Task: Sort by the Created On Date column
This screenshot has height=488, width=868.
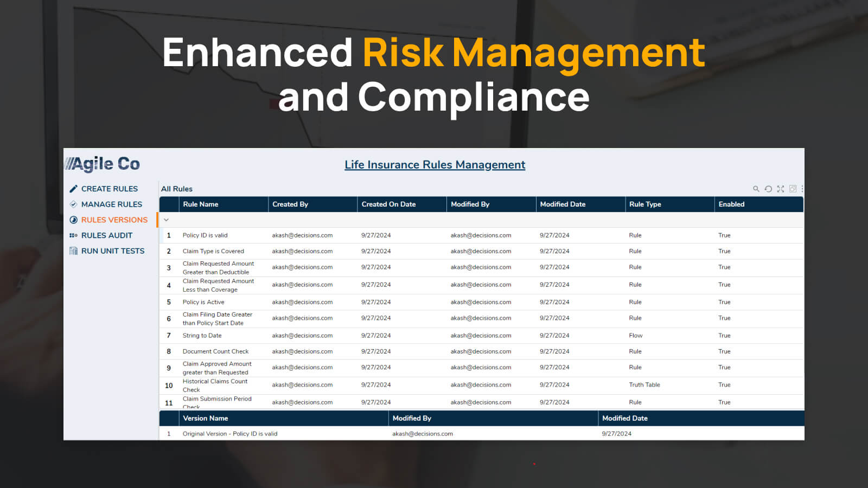Action: click(388, 204)
